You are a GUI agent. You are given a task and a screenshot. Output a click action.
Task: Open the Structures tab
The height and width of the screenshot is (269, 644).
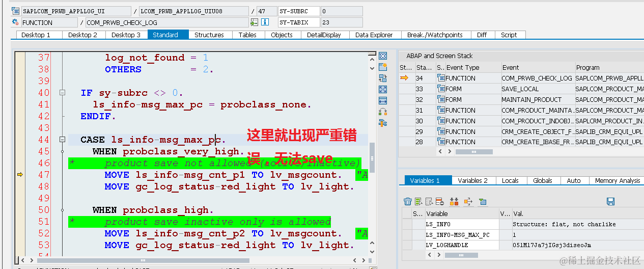point(209,35)
